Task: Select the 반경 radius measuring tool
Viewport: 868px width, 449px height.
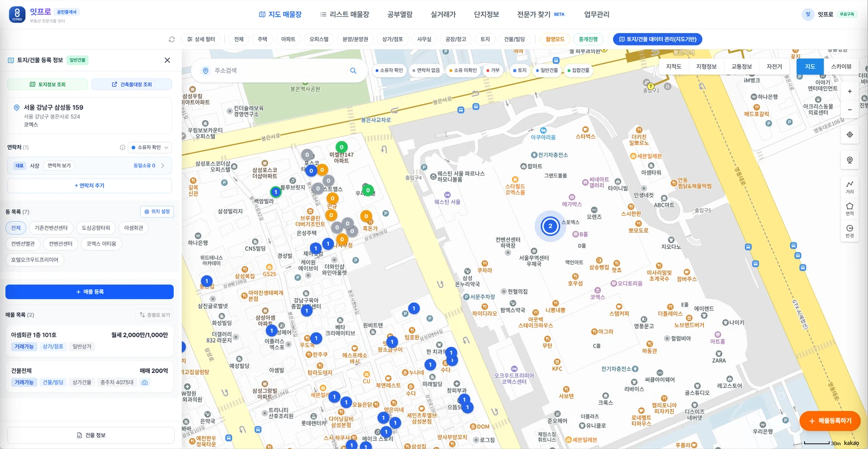Action: (x=850, y=231)
